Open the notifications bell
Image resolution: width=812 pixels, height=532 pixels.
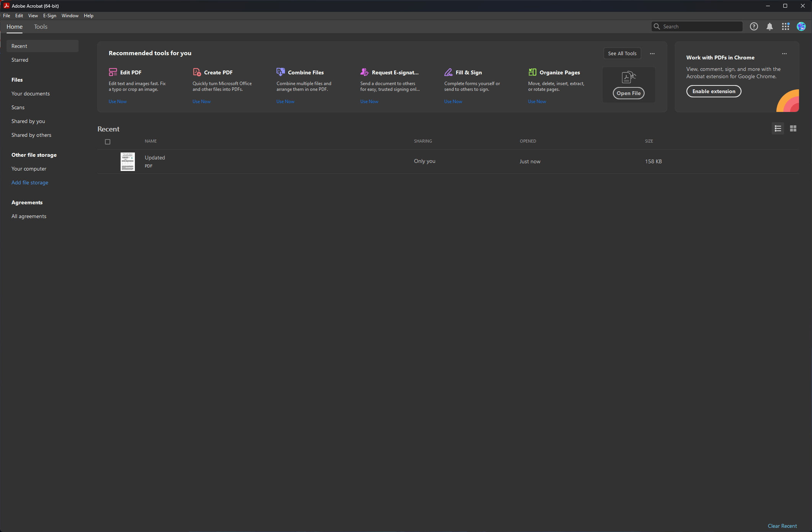(769, 26)
